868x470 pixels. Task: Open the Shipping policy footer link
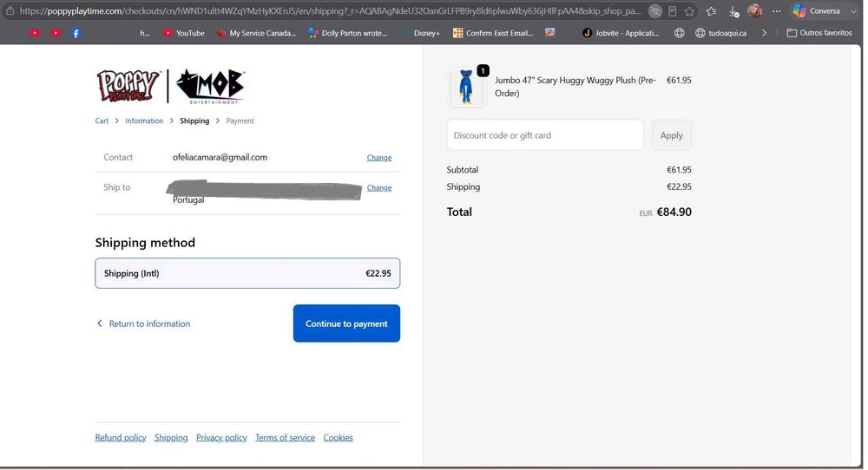coord(171,437)
